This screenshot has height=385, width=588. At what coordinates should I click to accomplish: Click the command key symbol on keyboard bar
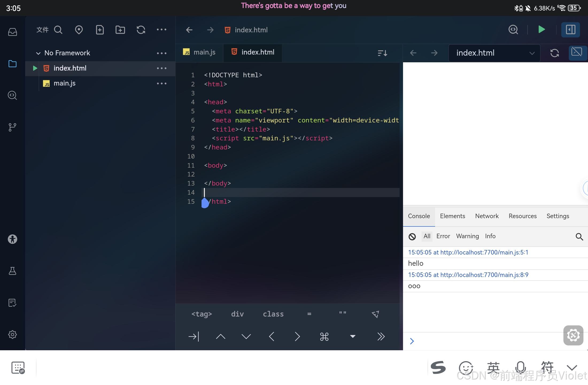(324, 337)
